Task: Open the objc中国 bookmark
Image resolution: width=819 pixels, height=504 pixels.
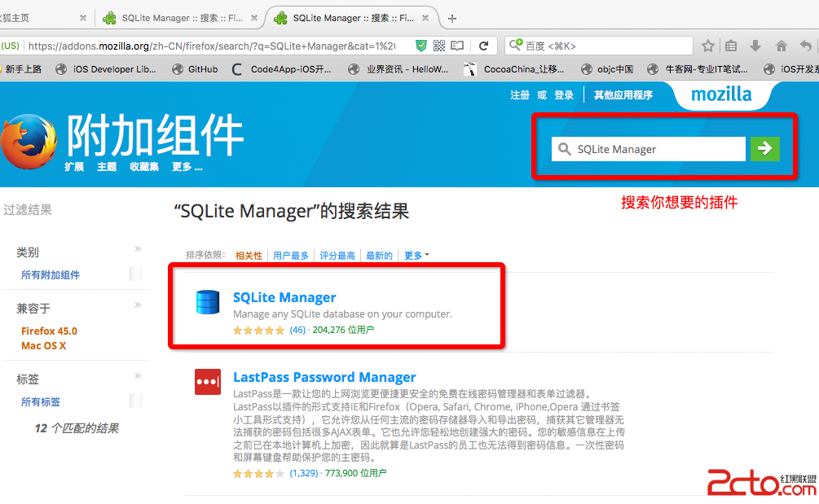Action: tap(607, 69)
